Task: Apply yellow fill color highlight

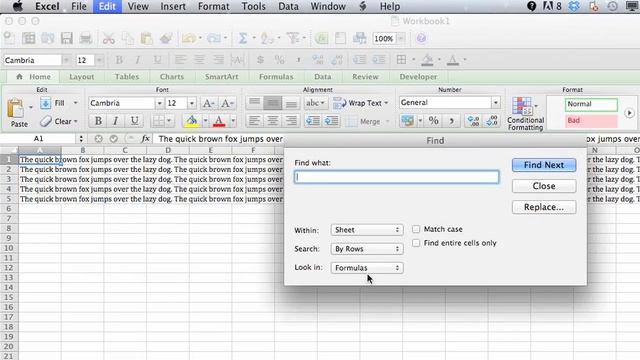Action: (191, 121)
